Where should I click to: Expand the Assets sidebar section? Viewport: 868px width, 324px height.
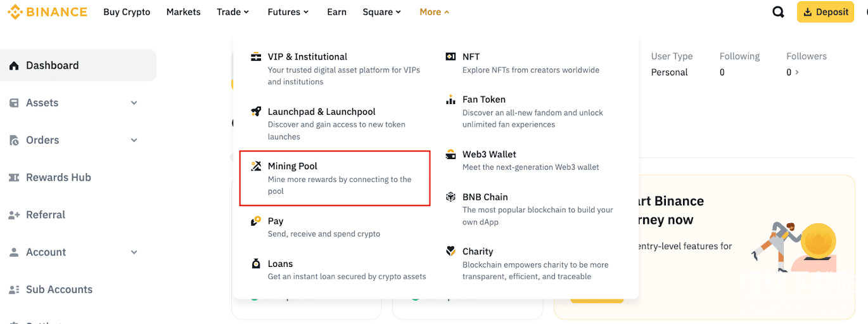pyautogui.click(x=134, y=103)
